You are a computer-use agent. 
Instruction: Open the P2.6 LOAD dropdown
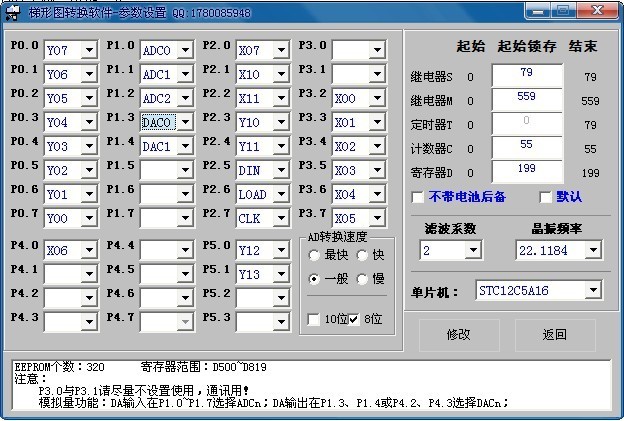coord(279,194)
